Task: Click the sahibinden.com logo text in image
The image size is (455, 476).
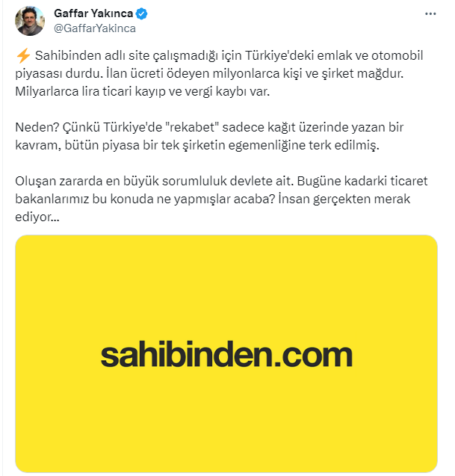Action: point(226,354)
